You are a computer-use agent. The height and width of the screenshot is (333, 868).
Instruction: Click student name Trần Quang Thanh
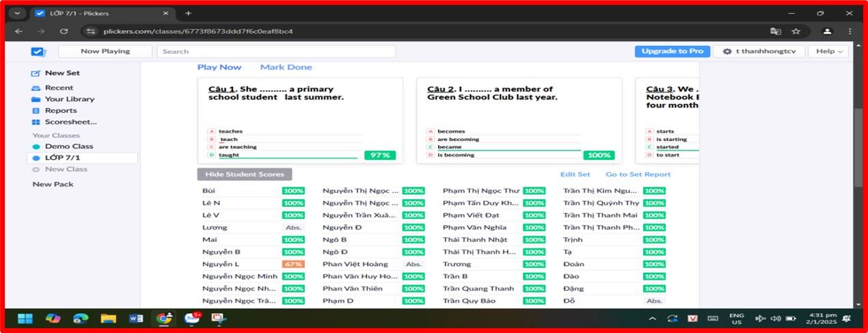coord(478,289)
